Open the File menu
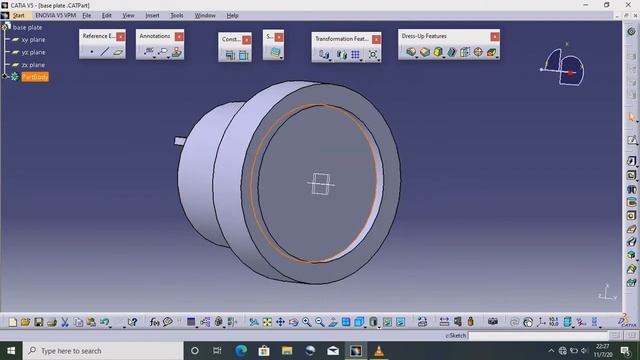The width and height of the screenshot is (640, 360). 87,16
